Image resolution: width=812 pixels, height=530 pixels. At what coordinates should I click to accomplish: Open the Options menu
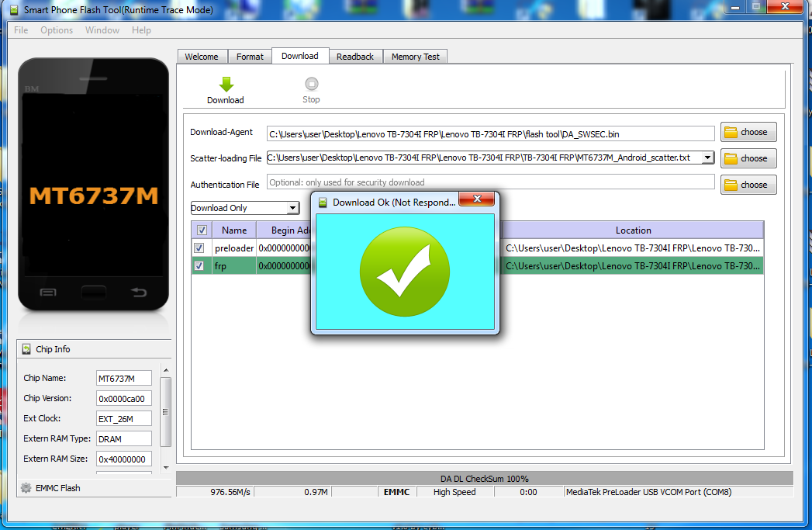(x=57, y=30)
